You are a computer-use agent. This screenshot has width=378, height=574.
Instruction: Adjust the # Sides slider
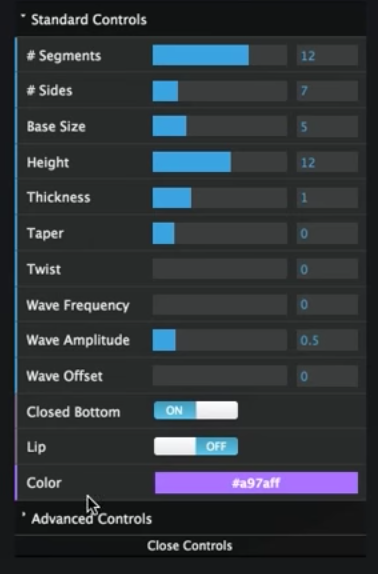[x=220, y=91]
